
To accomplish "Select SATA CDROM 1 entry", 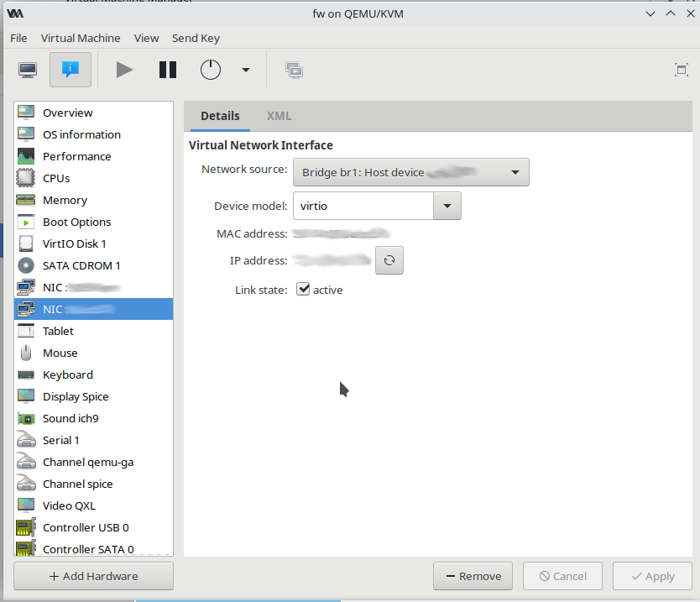I will [94, 265].
